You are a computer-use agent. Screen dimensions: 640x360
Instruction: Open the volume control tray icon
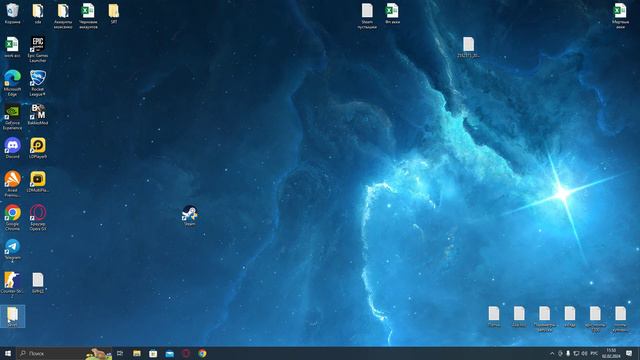click(x=584, y=353)
